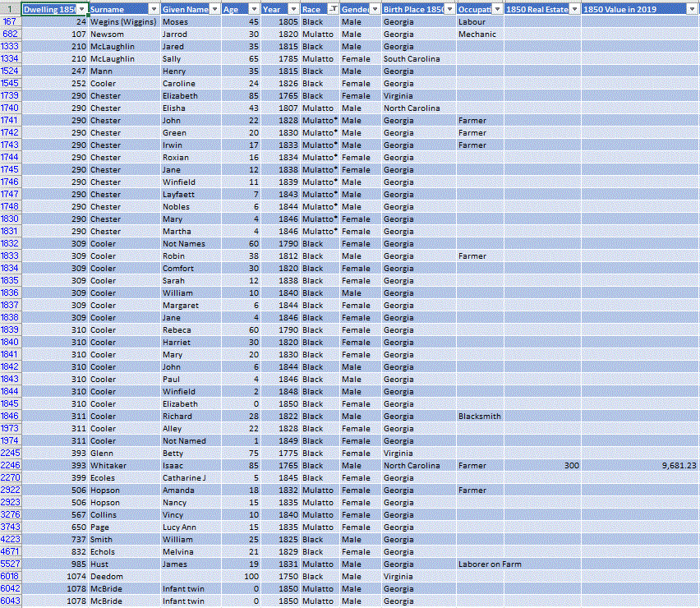
Task: Open the Year column filter dropdown
Action: pos(293,9)
